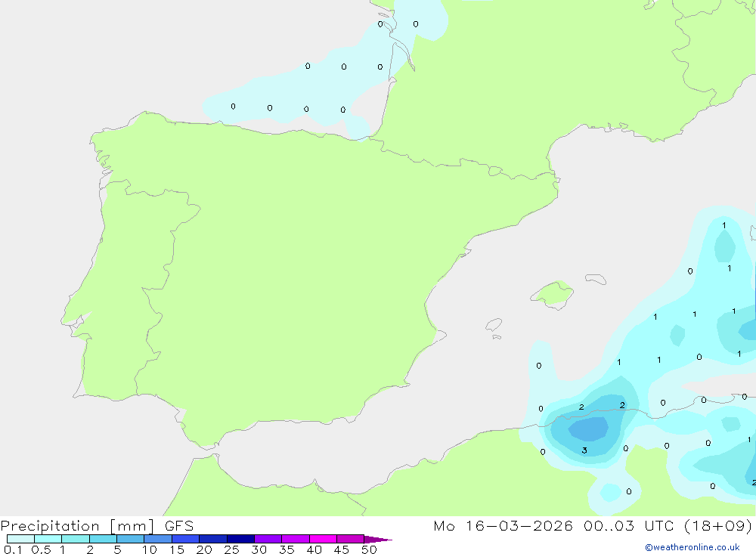The width and height of the screenshot is (756, 554).
Task: Click the "GFS" model label
Action: [x=179, y=525]
